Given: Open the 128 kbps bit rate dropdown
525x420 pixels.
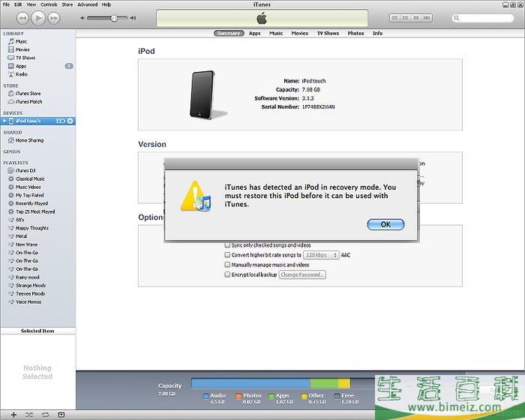Looking at the screenshot, I should click(x=321, y=255).
